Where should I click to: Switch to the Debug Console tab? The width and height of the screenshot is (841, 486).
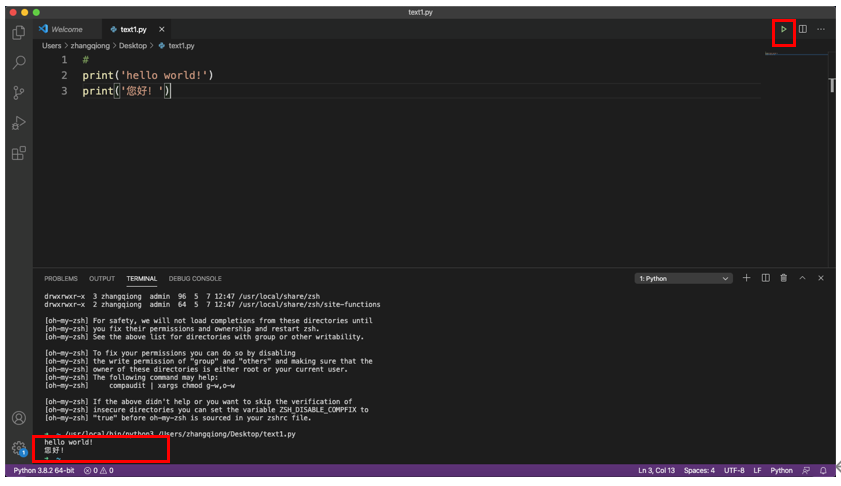[x=195, y=278]
